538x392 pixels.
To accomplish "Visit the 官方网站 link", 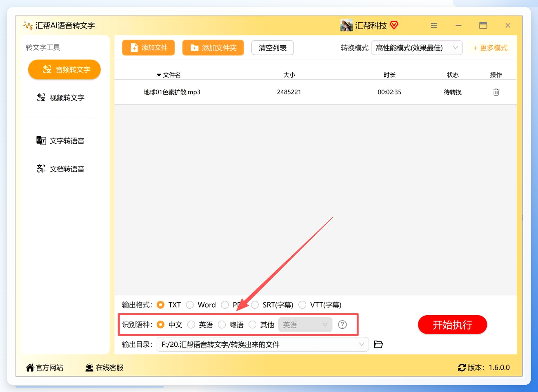I will pos(44,367).
